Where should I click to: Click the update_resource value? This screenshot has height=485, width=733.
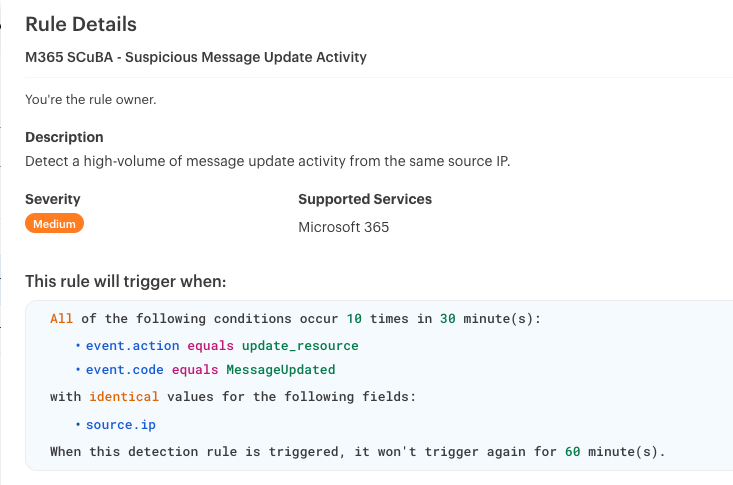coord(299,345)
